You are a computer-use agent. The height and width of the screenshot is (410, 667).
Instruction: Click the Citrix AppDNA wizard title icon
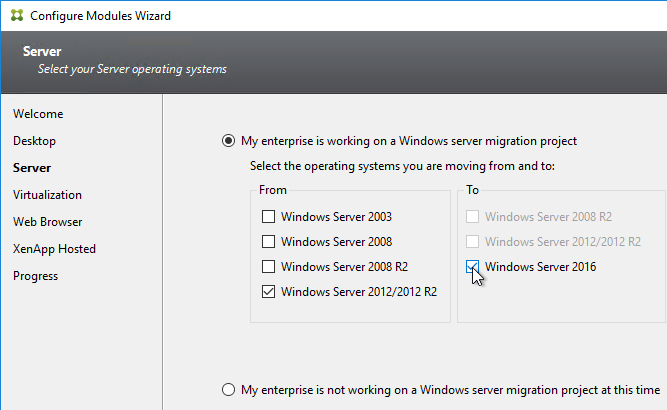(17, 16)
